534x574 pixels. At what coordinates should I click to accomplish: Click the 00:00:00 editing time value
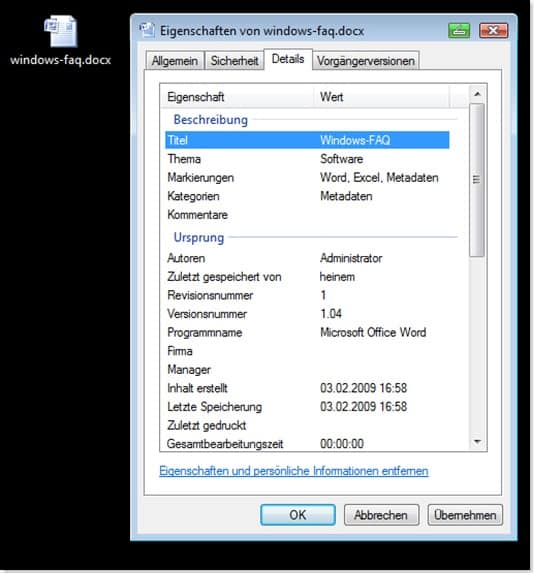click(x=342, y=444)
